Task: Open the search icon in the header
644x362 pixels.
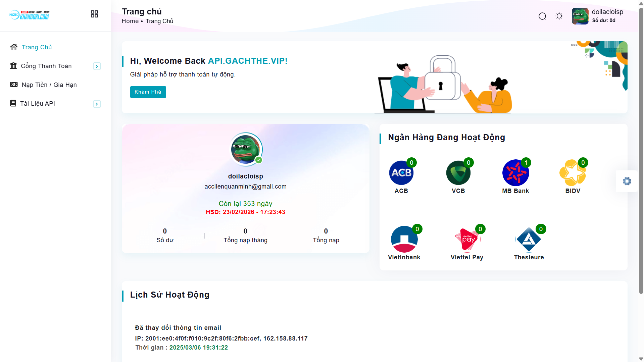Action: (x=542, y=16)
